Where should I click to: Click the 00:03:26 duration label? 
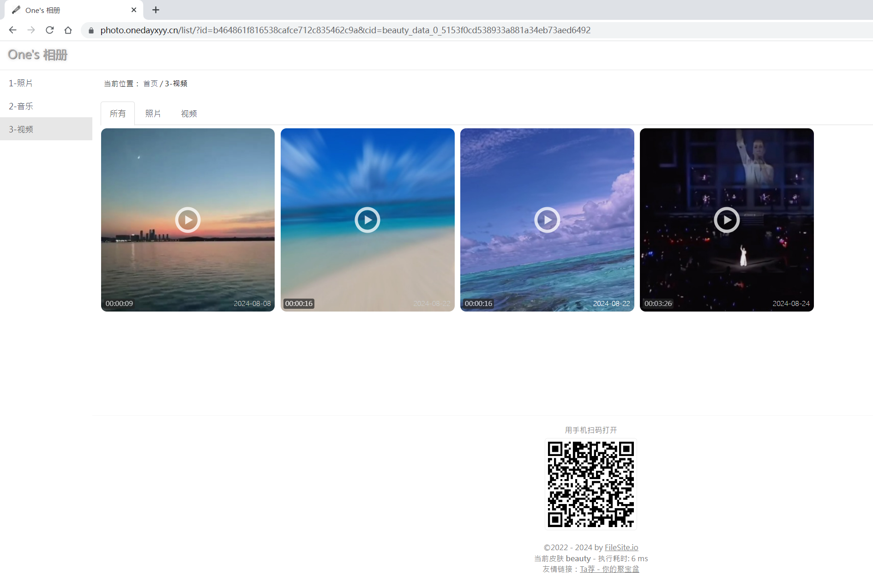pyautogui.click(x=658, y=304)
